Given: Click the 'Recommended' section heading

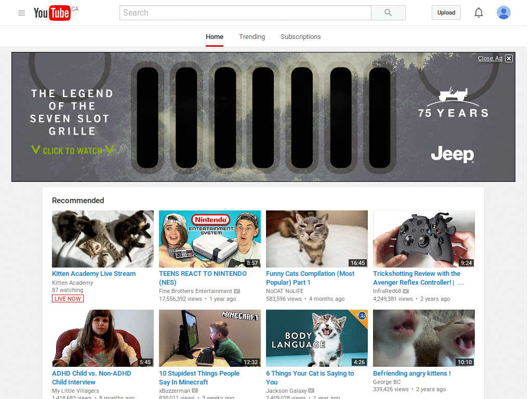Looking at the screenshot, I should click(78, 201).
